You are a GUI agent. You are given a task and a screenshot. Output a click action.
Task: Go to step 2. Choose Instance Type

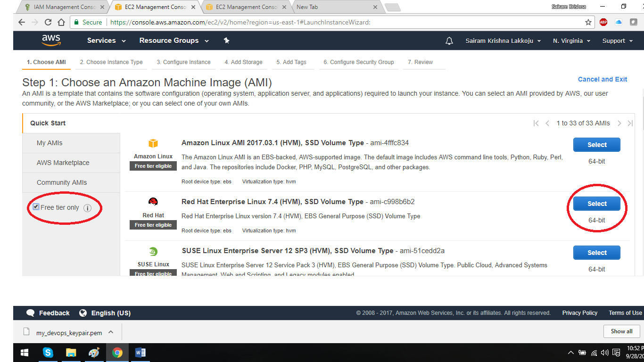pos(111,62)
